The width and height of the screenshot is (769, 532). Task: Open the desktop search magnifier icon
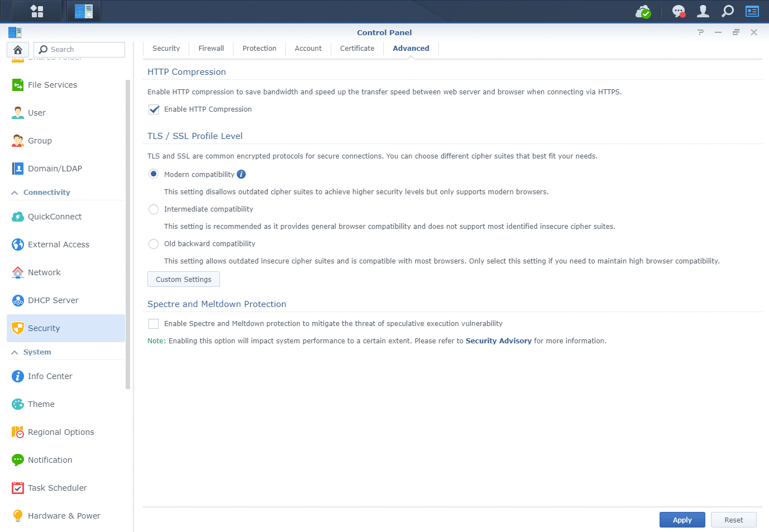coord(728,11)
